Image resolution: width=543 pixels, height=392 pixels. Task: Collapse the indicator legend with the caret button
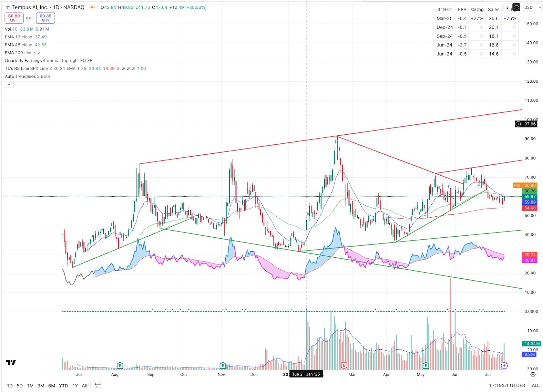point(9,84)
